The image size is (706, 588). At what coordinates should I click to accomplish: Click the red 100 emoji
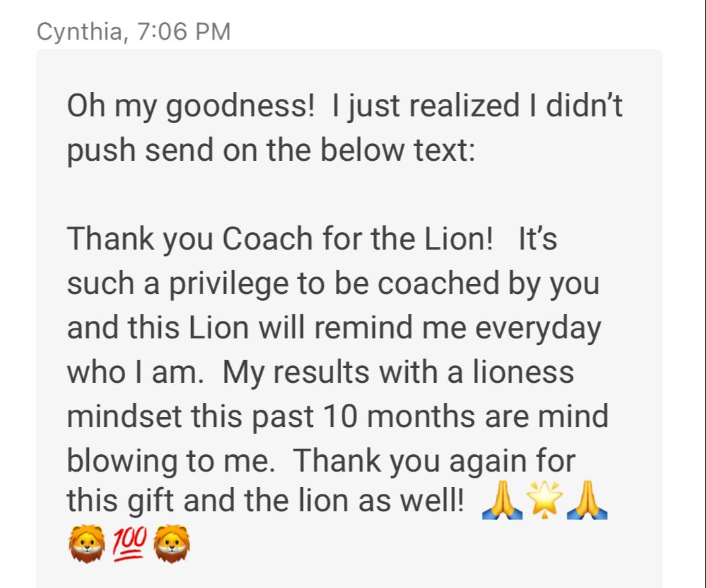click(130, 544)
